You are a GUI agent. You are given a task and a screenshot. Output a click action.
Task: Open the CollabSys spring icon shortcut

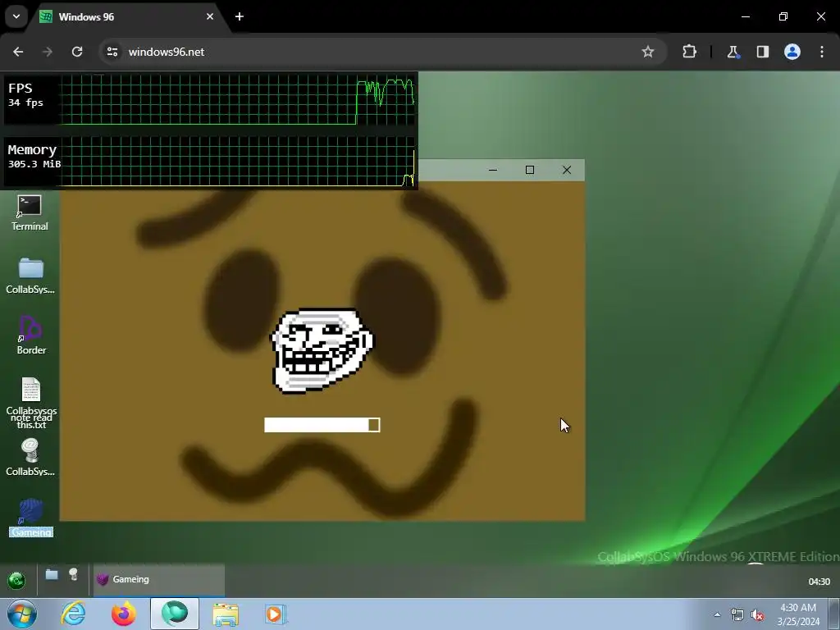pos(30,458)
